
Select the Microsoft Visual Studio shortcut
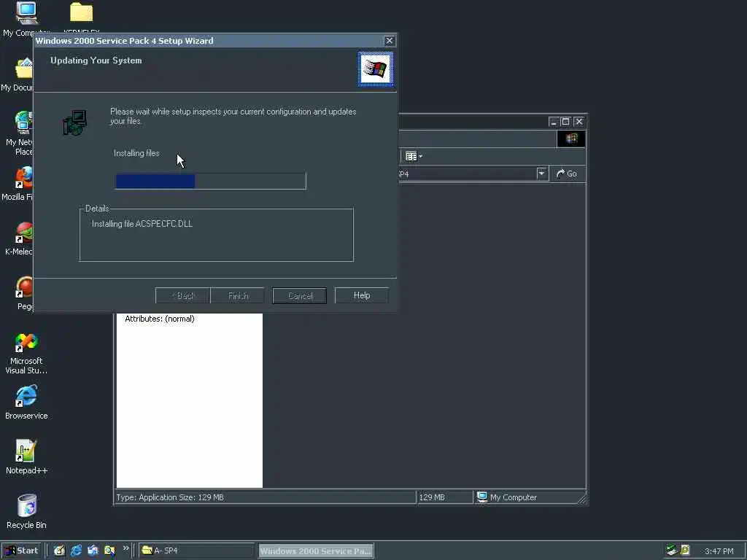click(26, 343)
